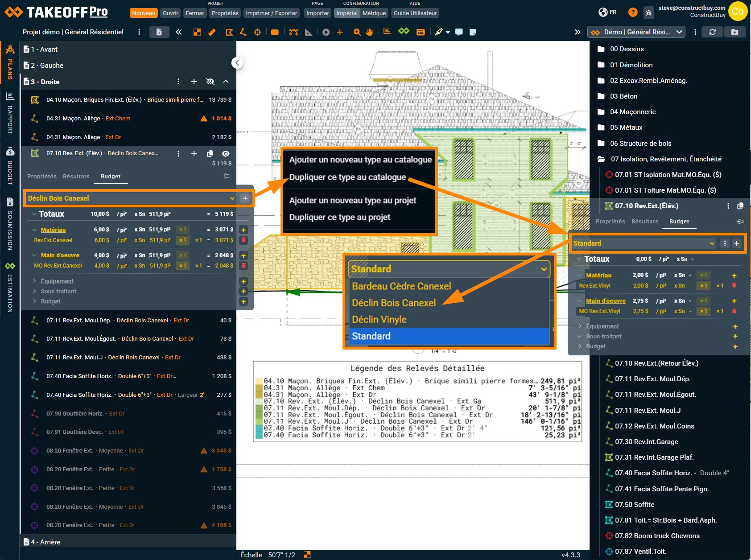Select the polyline length tool
This screenshot has height=560, width=751.
click(243, 32)
